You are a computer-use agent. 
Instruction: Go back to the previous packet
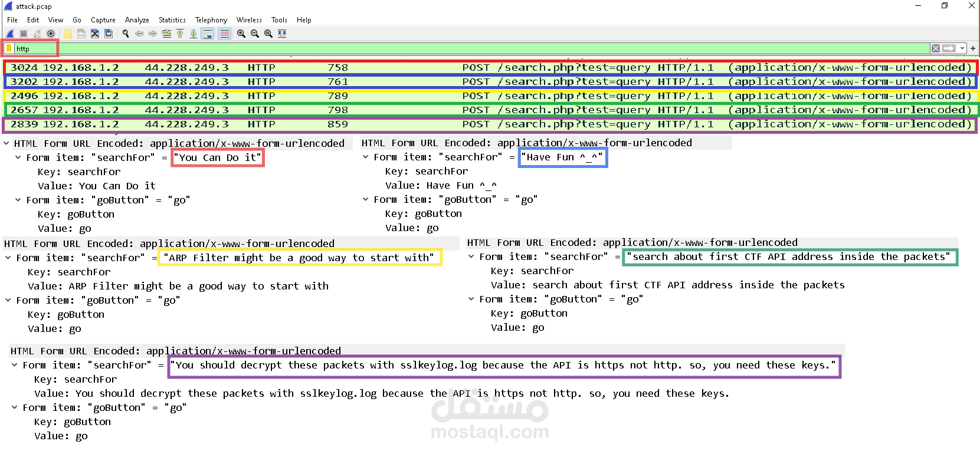click(x=139, y=34)
